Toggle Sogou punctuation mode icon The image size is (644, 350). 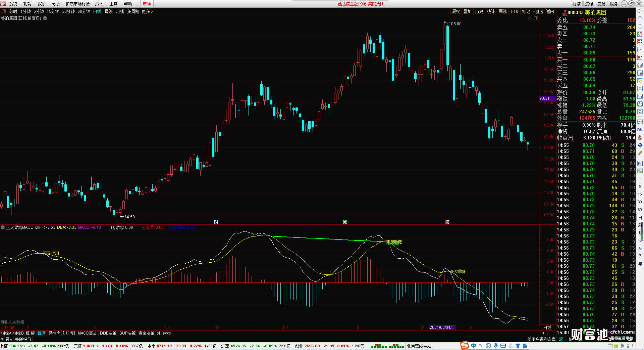481,346
